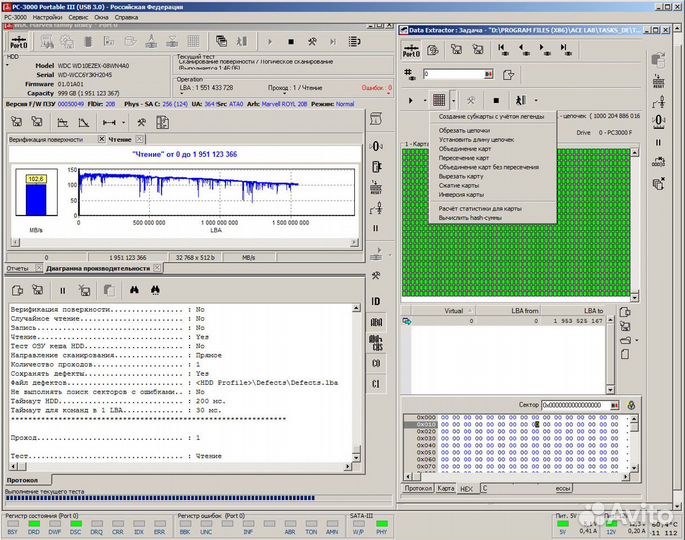Click the LBA from column header
The width and height of the screenshot is (685, 540).
coord(524,311)
